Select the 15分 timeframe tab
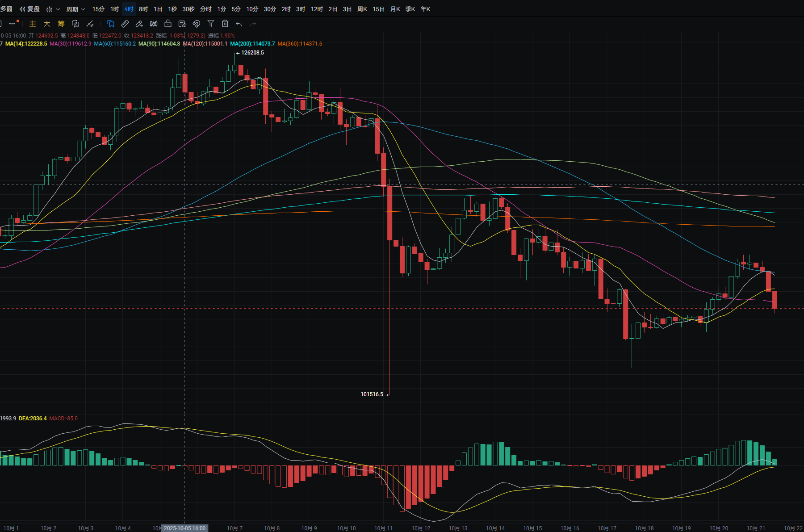 [x=98, y=9]
